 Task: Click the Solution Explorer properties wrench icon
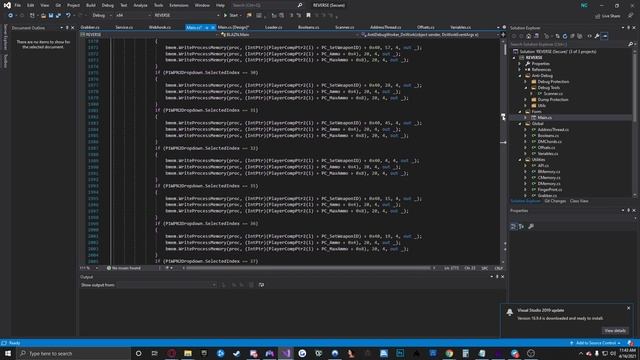click(597, 36)
